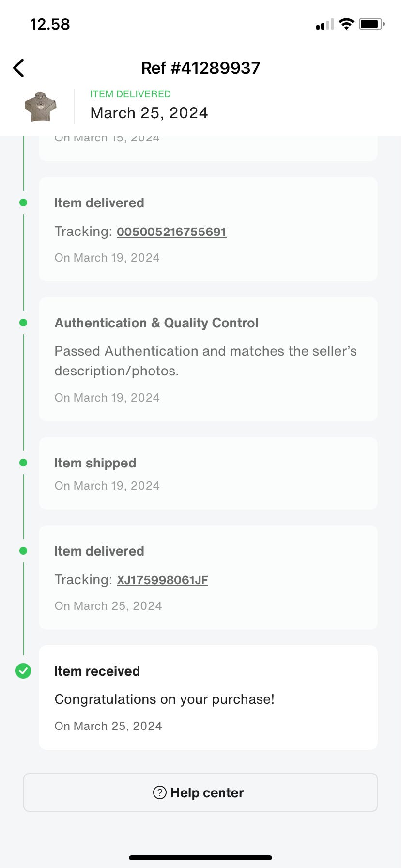Tap the question mark help icon
The width and height of the screenshot is (401, 868).
point(160,792)
